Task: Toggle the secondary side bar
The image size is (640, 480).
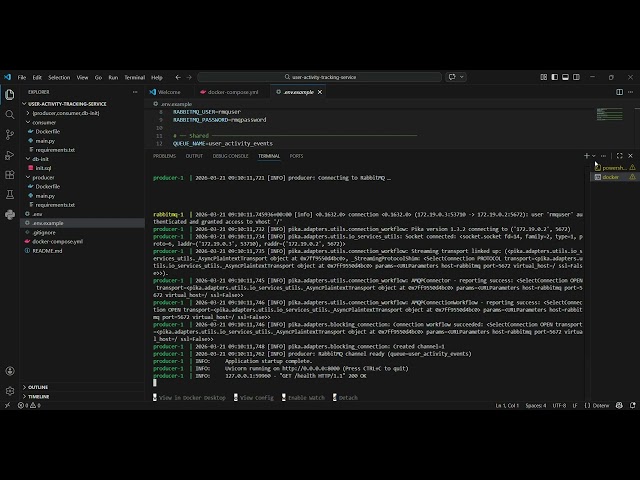Action: [576, 77]
